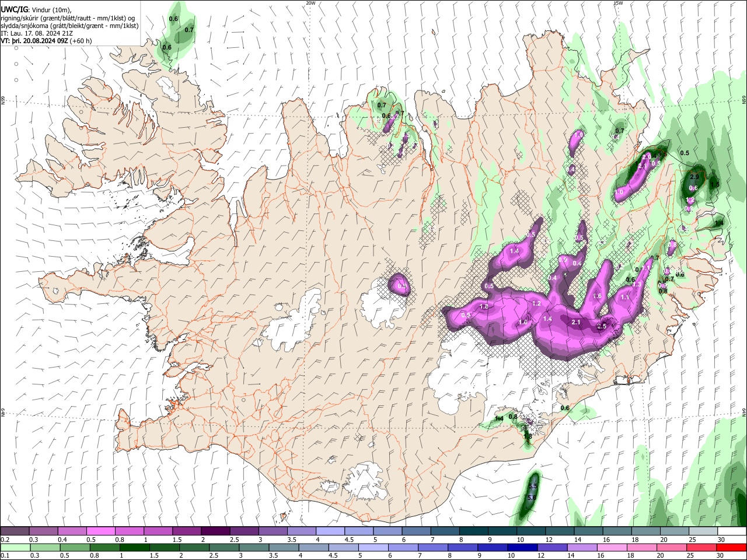The width and height of the screenshot is (747, 560).
Task: Click the bright red swatch after 30 in bottom row
Action: tap(732, 547)
